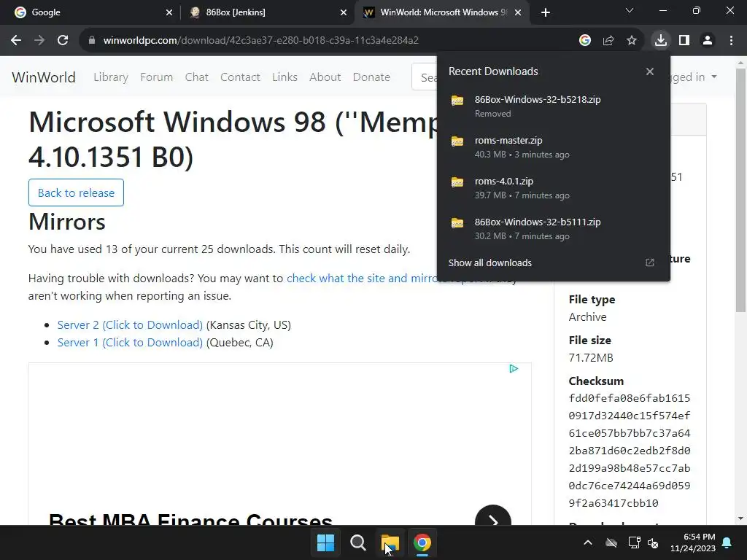The height and width of the screenshot is (560, 747).
Task: Open the advertisement info AdChoices icon
Action: pos(514,368)
